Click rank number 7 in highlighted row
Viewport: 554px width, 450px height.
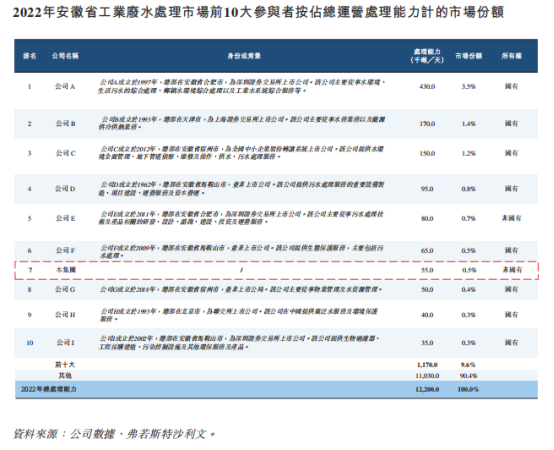(30, 270)
